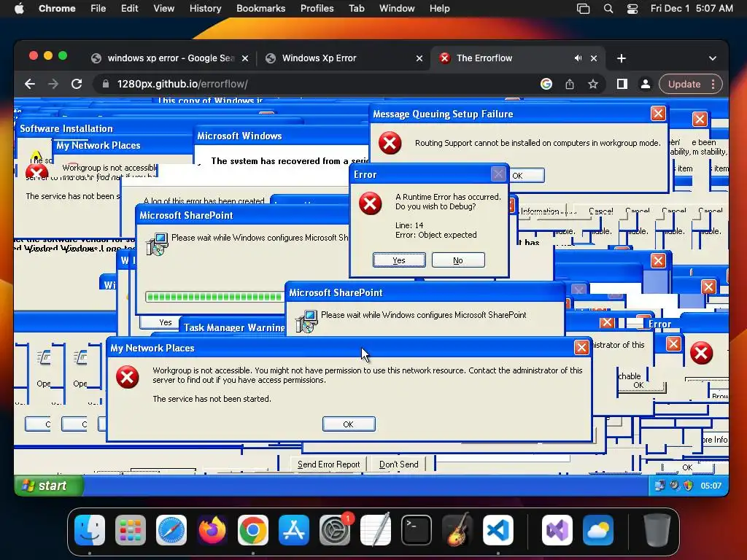The image size is (747, 560).
Task: Open the Chrome profile icon
Action: coord(646,85)
